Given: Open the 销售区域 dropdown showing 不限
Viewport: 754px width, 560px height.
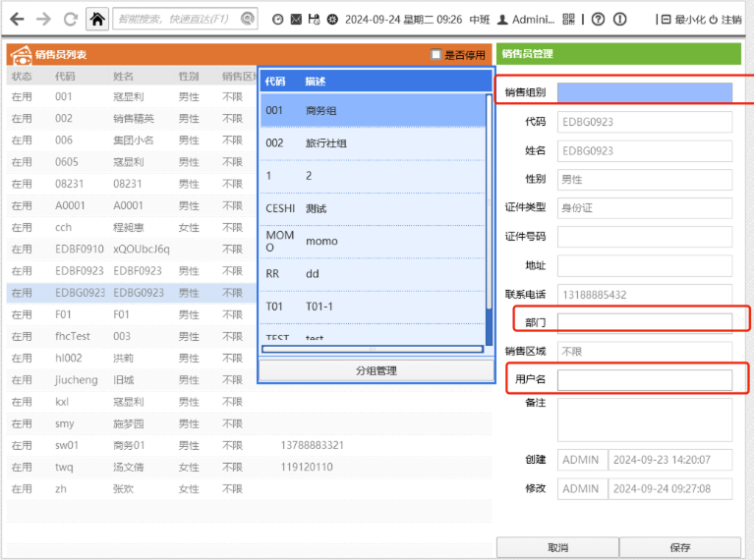Looking at the screenshot, I should [x=644, y=352].
